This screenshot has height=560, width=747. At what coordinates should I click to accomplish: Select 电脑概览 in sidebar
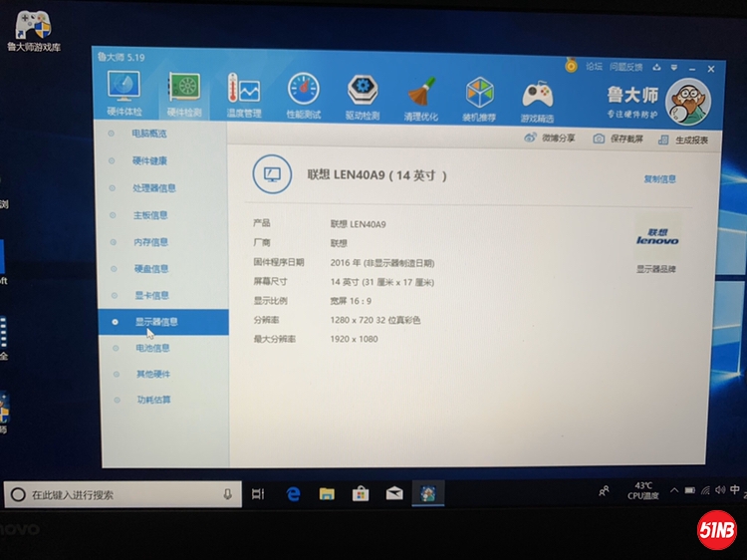click(x=149, y=134)
